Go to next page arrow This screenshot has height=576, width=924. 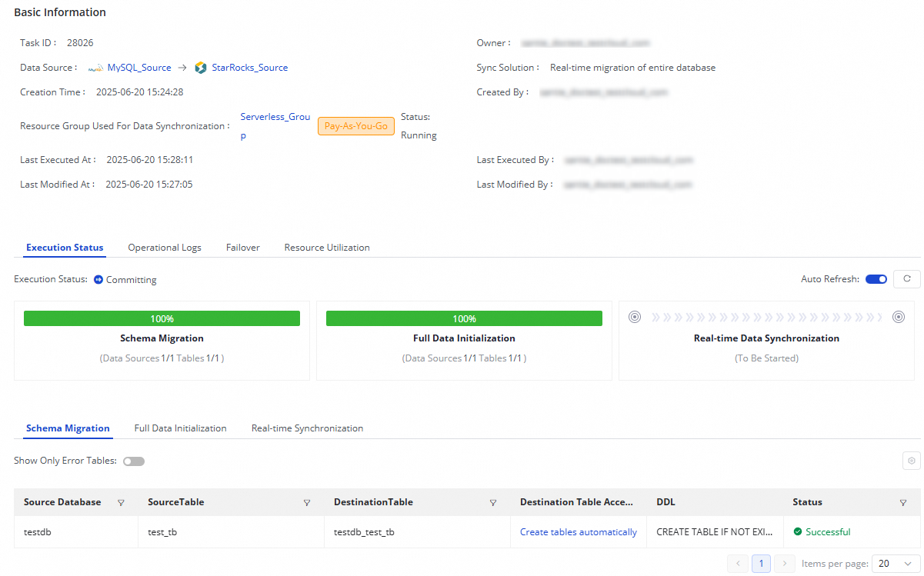(x=784, y=564)
